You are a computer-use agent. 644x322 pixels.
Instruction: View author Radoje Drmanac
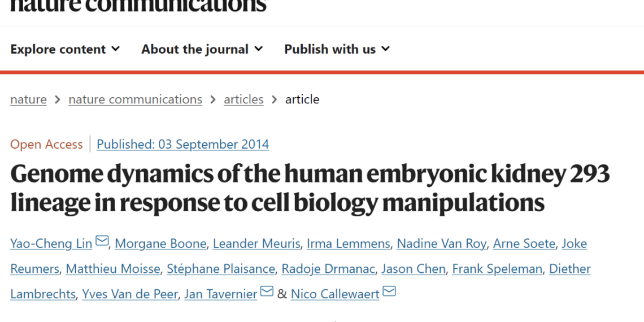328,269
